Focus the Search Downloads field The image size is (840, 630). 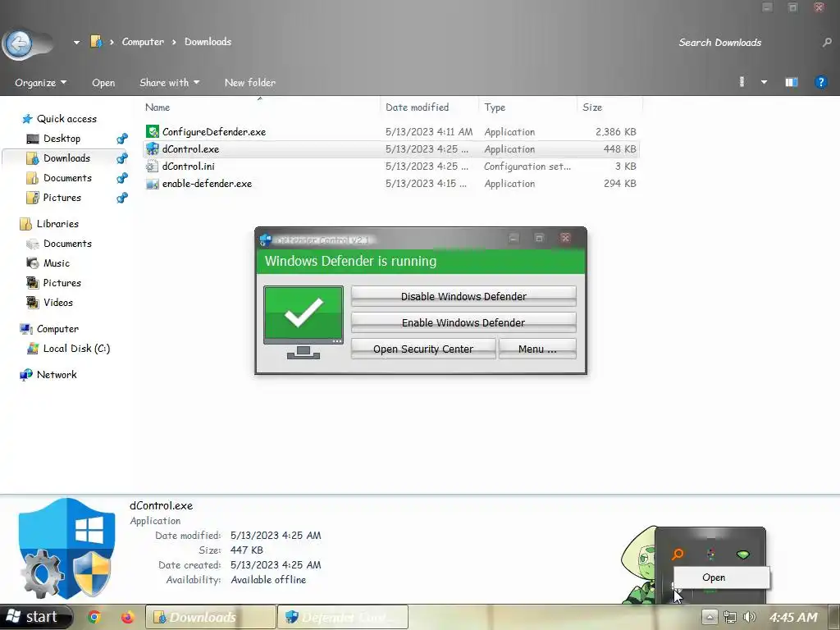click(x=719, y=43)
